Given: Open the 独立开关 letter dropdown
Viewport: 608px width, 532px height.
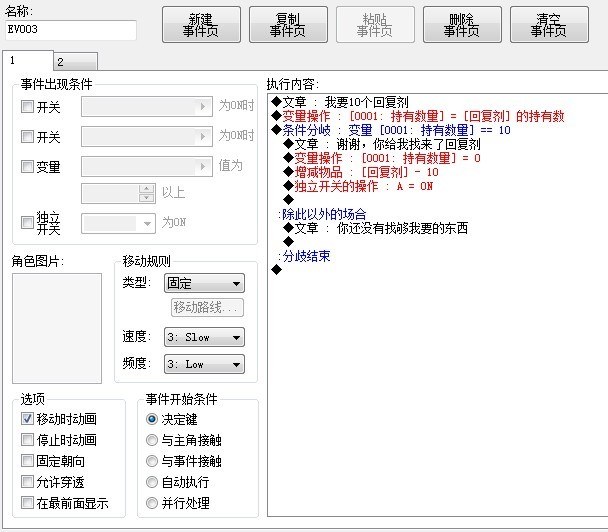Looking at the screenshot, I should (119, 223).
